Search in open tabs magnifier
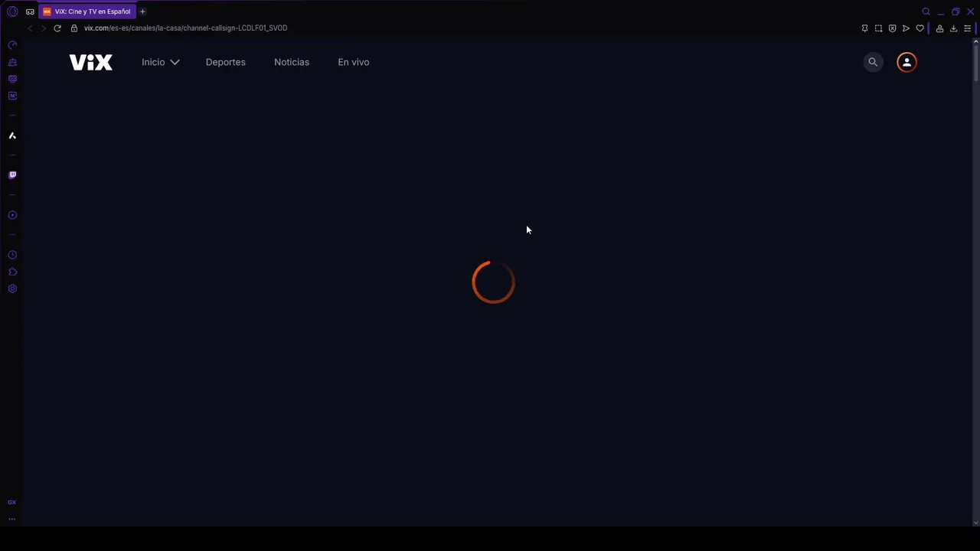Screen dimensions: 980x551 pyautogui.click(x=926, y=11)
